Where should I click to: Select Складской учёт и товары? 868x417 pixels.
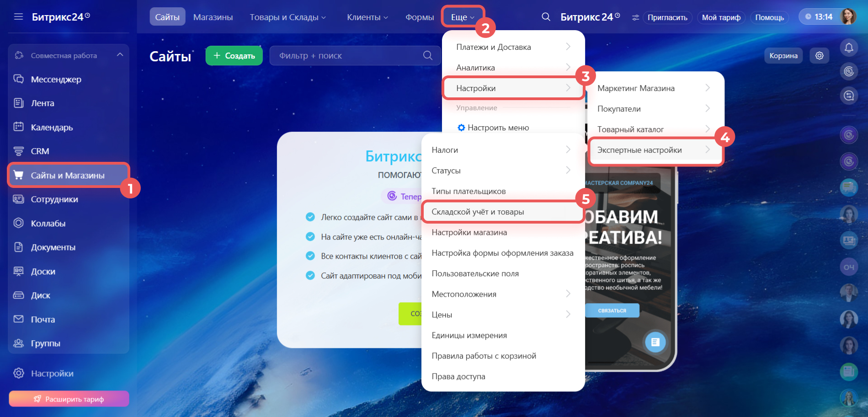[478, 212]
